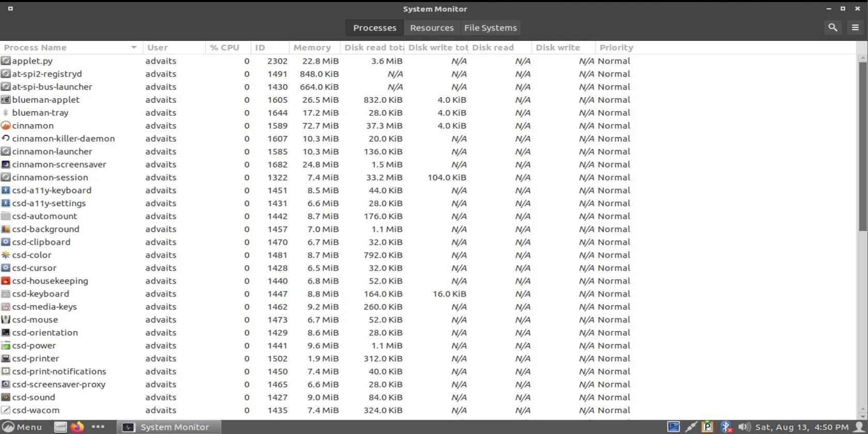
Task: Click the 72.7 MiB memory value
Action: (x=321, y=126)
